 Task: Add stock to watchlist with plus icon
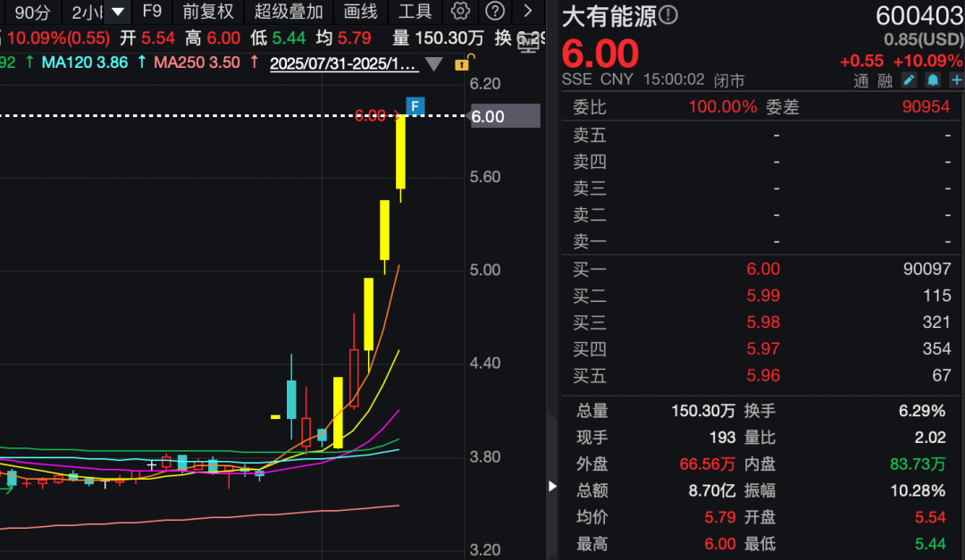click(956, 80)
